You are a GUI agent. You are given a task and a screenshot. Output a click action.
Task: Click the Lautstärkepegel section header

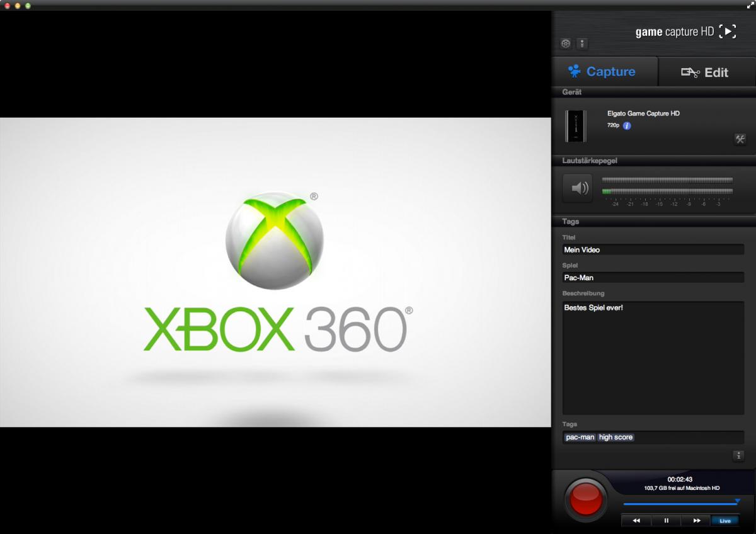[x=653, y=161]
